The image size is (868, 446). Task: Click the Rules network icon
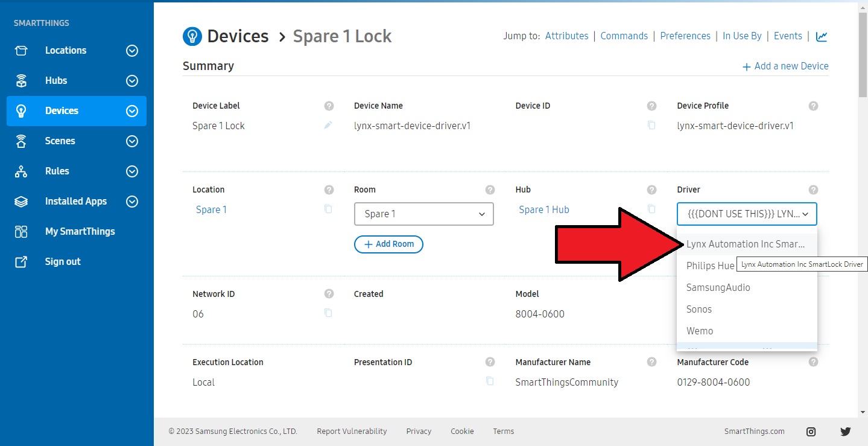[x=21, y=171]
